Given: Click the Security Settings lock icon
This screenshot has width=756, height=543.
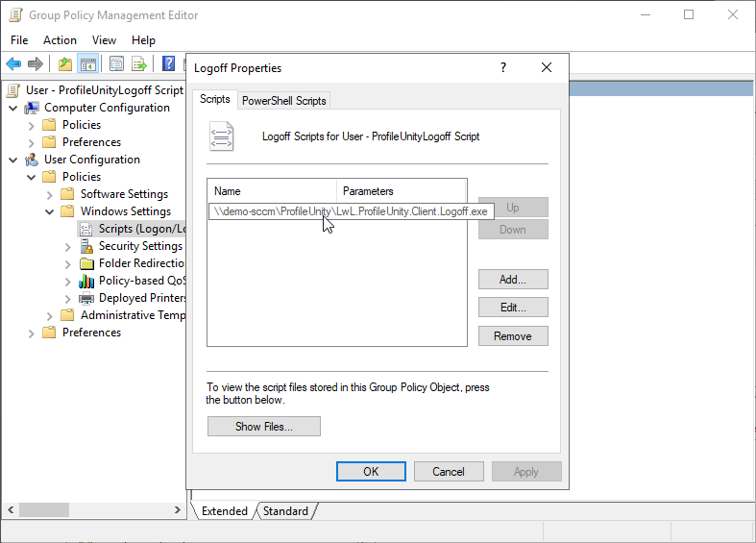Looking at the screenshot, I should tap(86, 246).
